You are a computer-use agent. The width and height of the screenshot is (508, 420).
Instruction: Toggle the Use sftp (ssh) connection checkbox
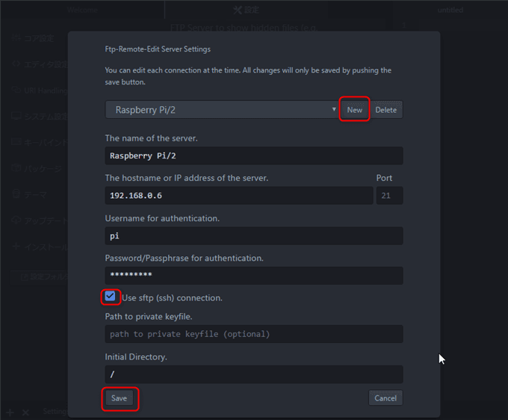pos(110,296)
